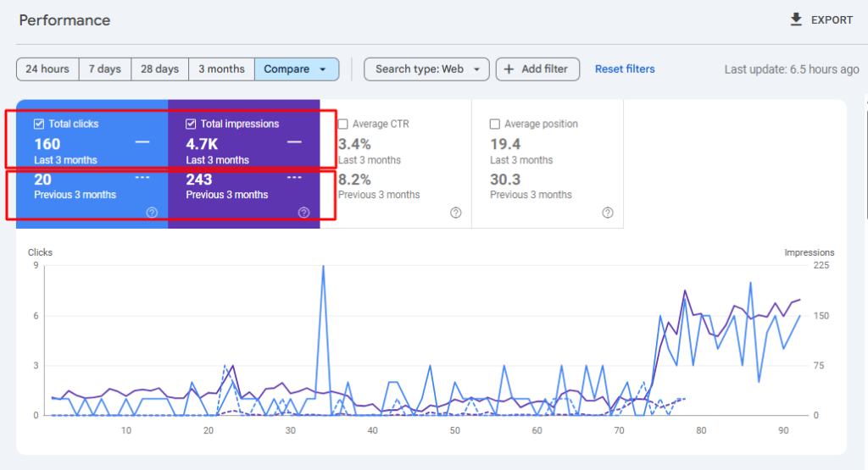The image size is (868, 470).
Task: Click the Export download icon
Action: point(796,19)
